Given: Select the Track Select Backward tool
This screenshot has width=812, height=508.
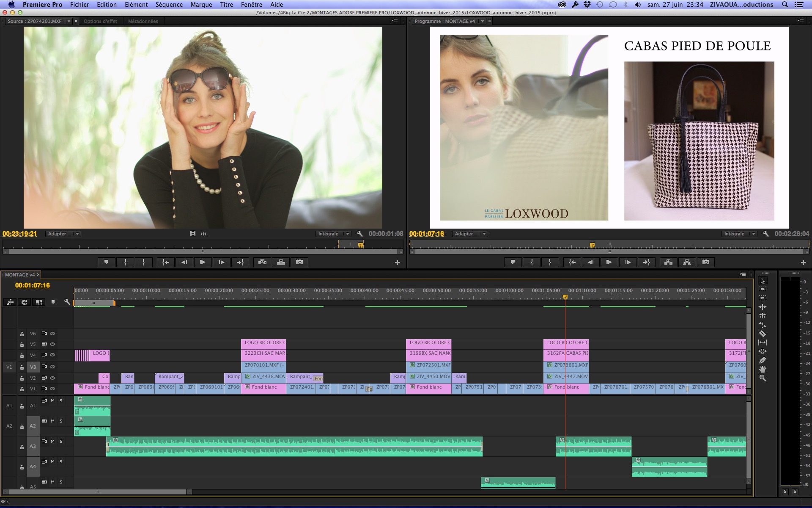Looking at the screenshot, I should point(763,298).
